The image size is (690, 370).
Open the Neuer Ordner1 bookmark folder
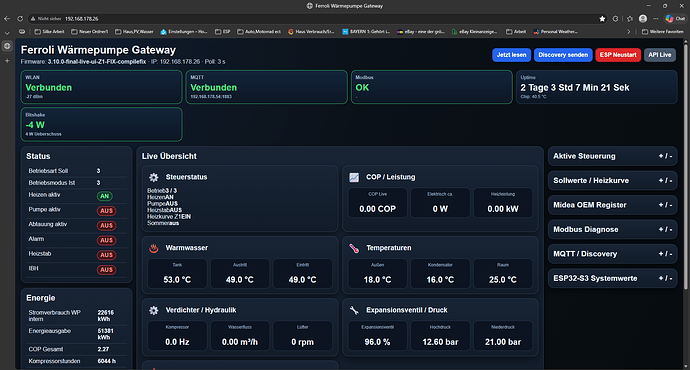point(89,32)
